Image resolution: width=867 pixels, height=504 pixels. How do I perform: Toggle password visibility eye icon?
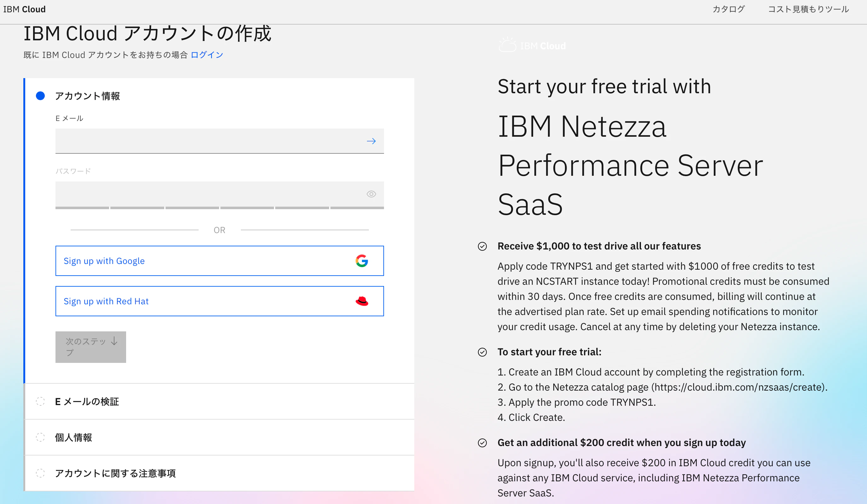point(371,194)
